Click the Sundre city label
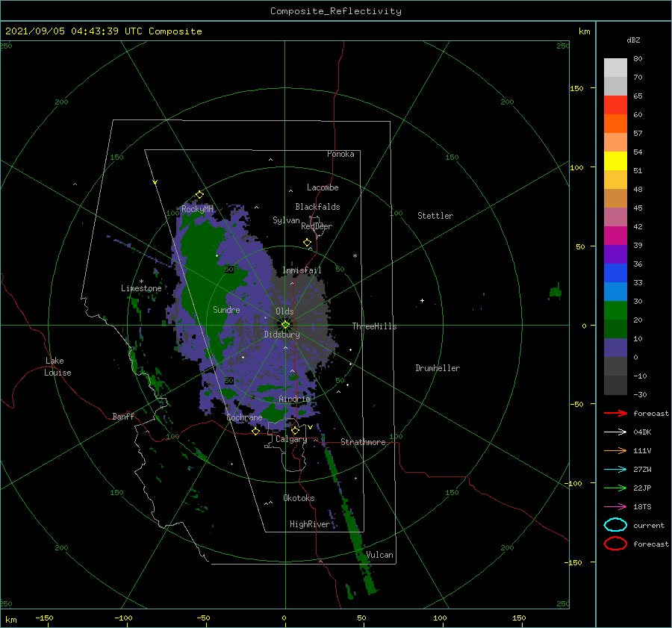Screen dimensions: 672x628 (226, 309)
